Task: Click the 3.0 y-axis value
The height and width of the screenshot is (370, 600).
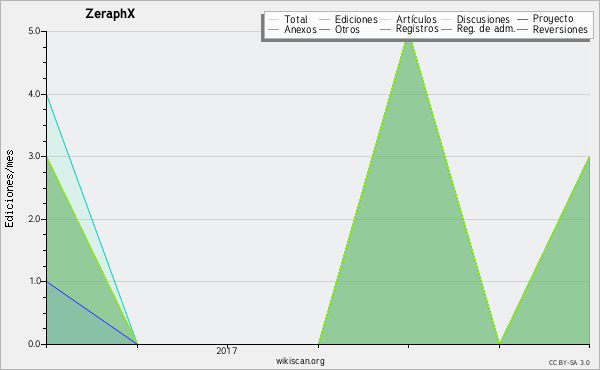Action: 34,156
